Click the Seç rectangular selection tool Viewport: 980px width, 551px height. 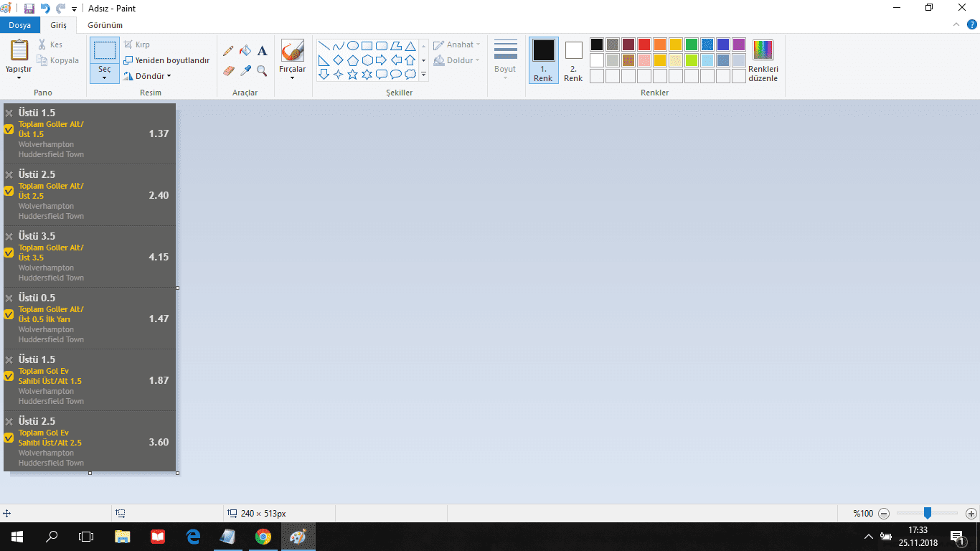pos(105,50)
